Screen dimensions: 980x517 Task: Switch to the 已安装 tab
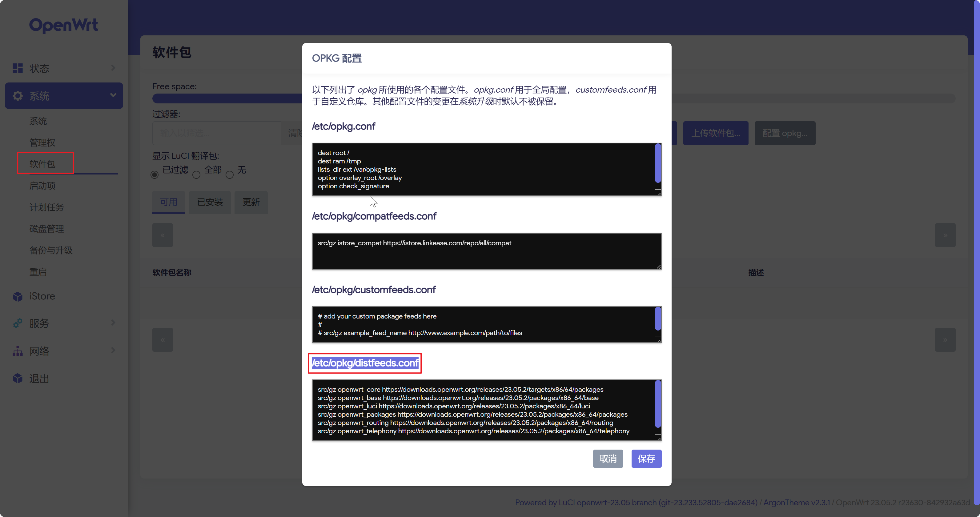(x=210, y=202)
